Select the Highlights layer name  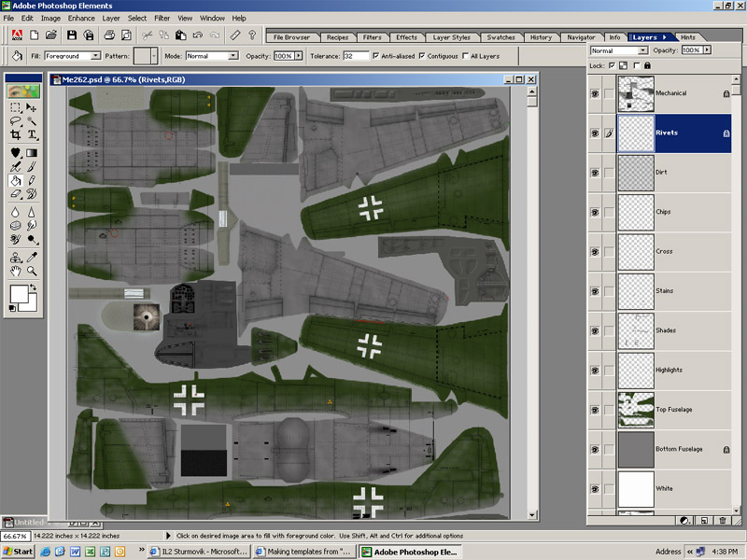(x=669, y=370)
